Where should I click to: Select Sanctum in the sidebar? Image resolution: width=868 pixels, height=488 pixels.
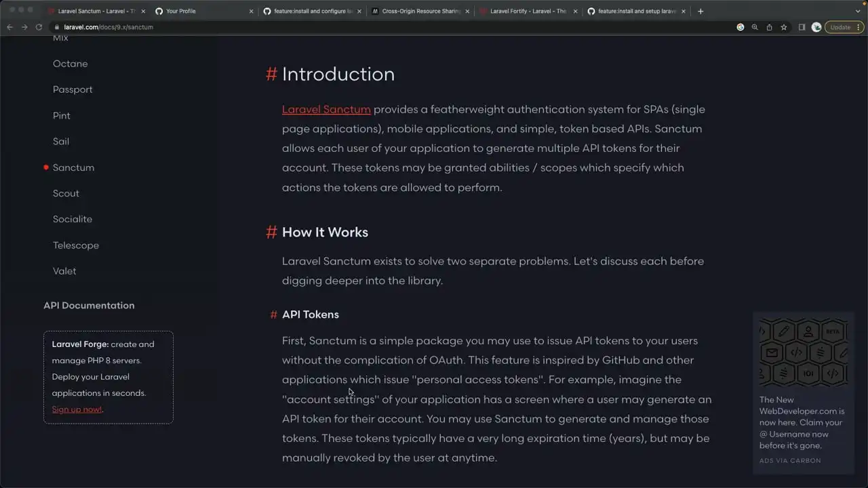[73, 167]
